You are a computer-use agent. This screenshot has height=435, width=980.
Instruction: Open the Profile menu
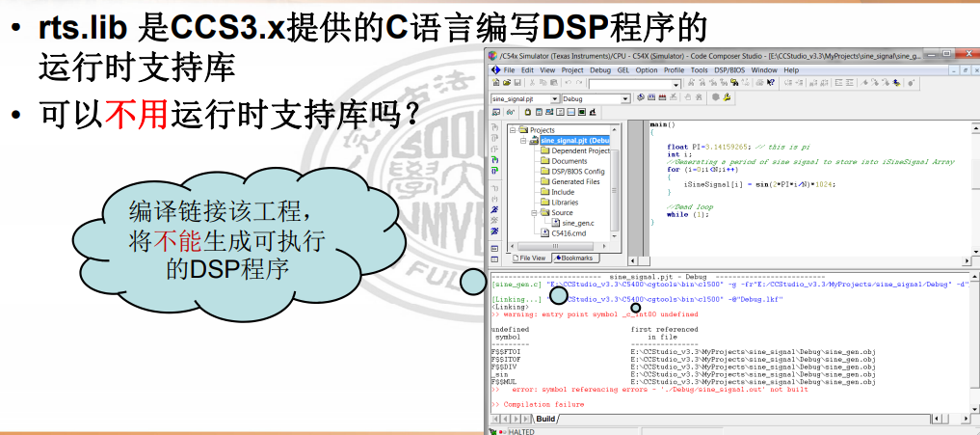coord(674,70)
